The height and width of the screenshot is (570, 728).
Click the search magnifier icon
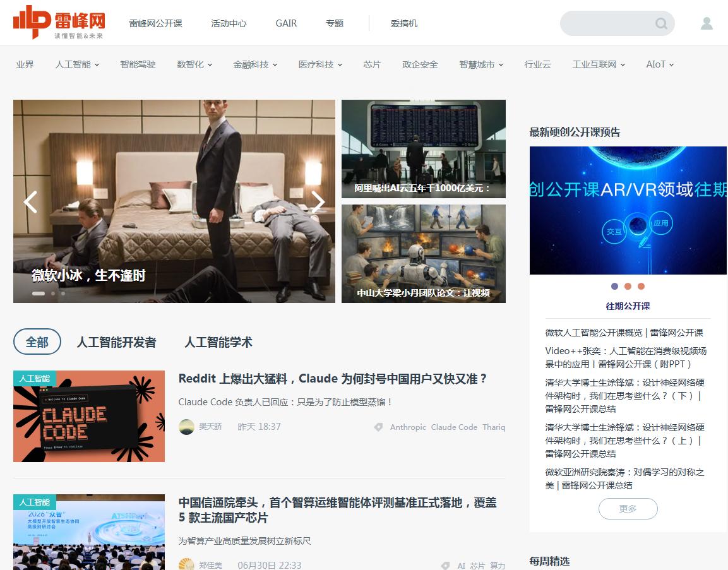pyautogui.click(x=661, y=23)
